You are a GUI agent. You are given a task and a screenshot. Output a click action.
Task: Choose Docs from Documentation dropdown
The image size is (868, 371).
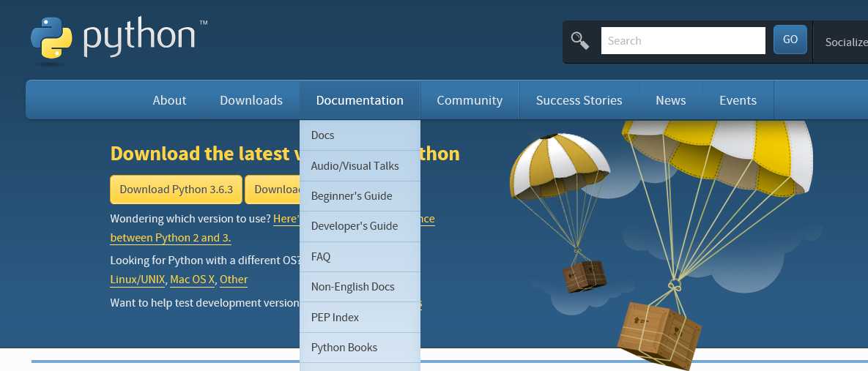(x=360, y=135)
